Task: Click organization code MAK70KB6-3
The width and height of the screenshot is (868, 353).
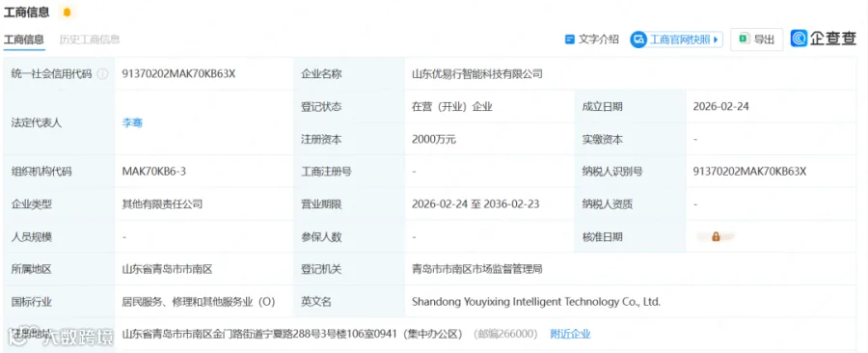Action: coord(154,172)
